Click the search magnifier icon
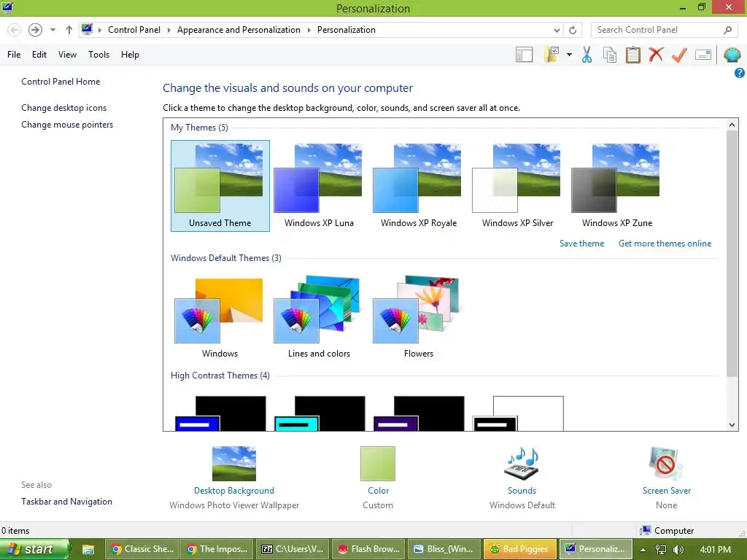This screenshot has height=560, width=747. click(727, 30)
